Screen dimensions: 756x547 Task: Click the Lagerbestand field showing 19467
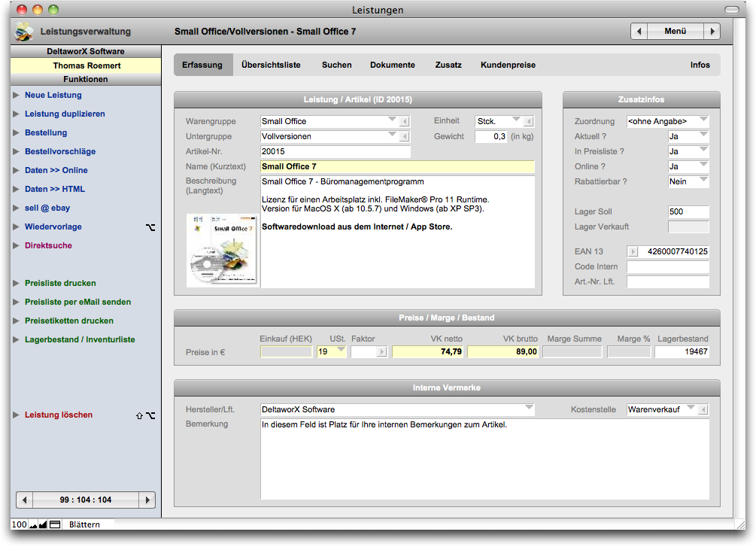[682, 352]
